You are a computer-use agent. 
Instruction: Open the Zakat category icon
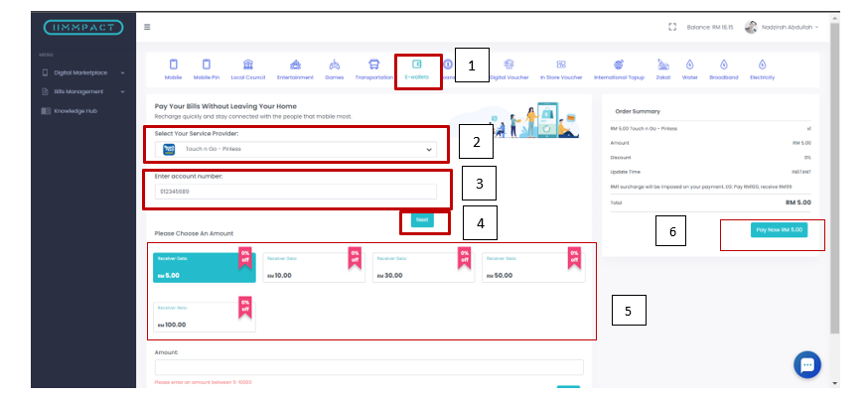click(x=662, y=67)
